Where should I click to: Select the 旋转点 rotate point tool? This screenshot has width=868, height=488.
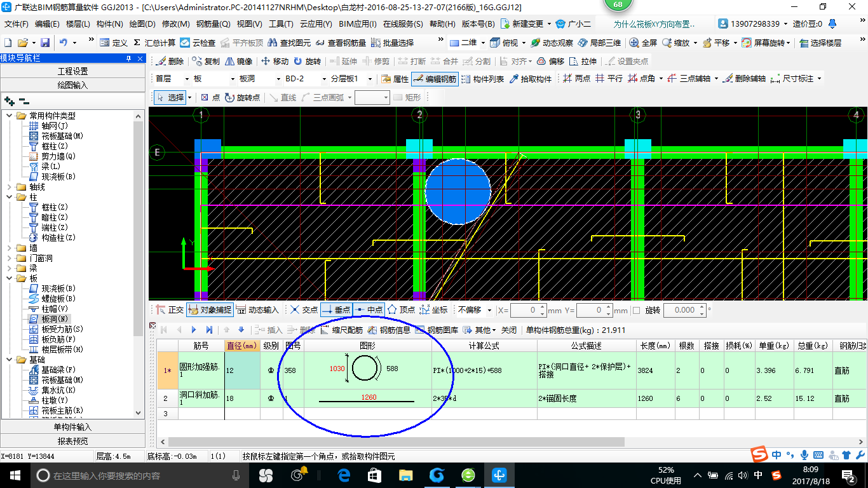243,97
